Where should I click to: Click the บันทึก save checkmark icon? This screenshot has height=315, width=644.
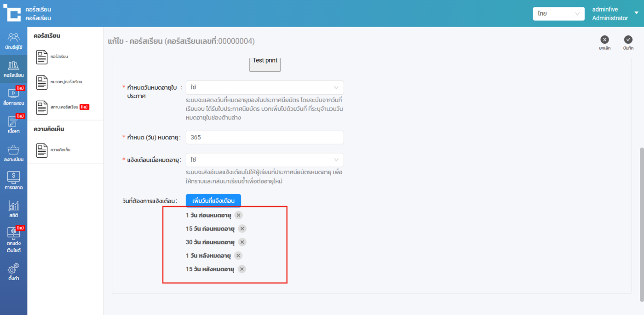(628, 40)
